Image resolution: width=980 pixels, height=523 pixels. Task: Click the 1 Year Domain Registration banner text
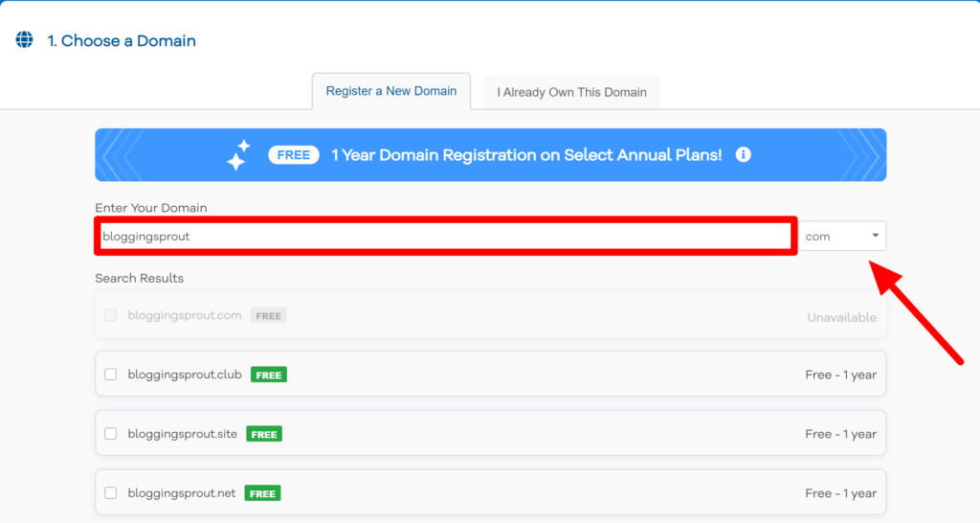pyautogui.click(x=526, y=155)
